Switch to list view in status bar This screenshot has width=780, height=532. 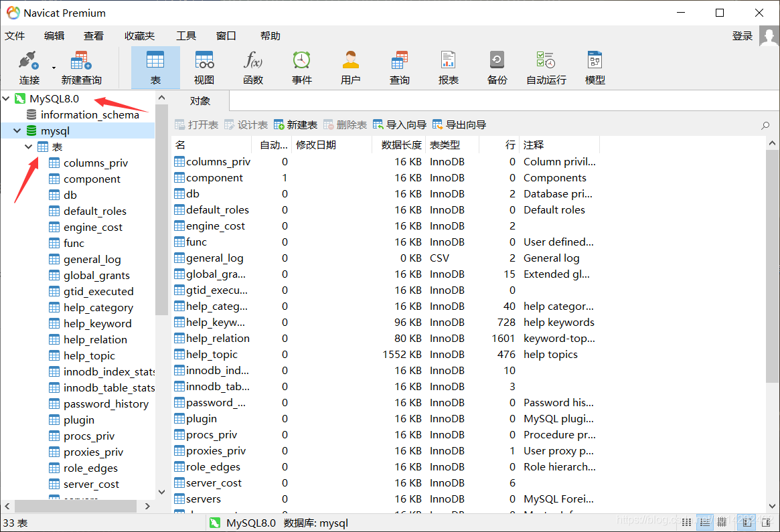coord(686,522)
